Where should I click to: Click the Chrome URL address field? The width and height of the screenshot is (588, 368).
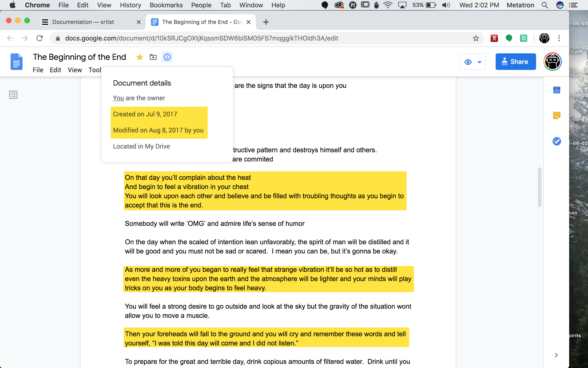click(243, 38)
